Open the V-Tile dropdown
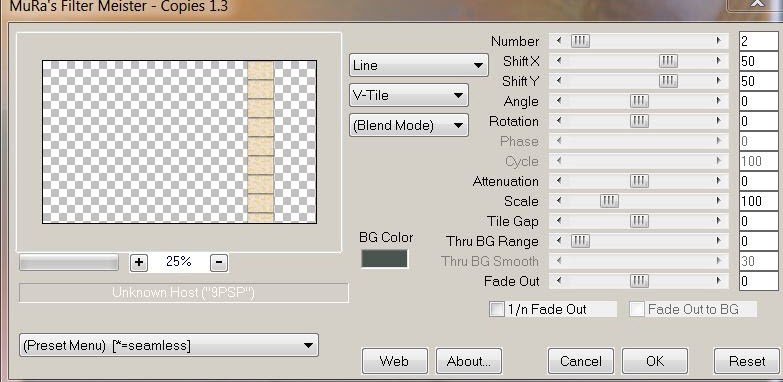Viewport: 783px width, 382px height. (x=408, y=95)
